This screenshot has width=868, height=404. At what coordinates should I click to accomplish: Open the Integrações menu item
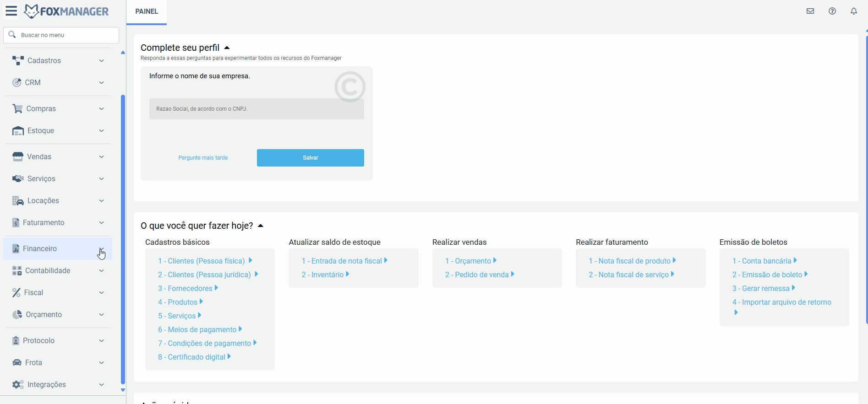coord(58,384)
